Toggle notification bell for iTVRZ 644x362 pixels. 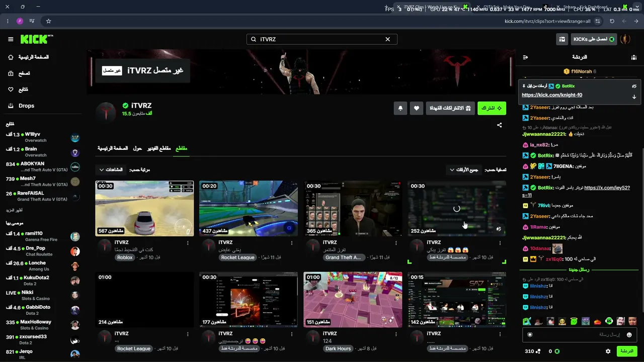tap(400, 108)
